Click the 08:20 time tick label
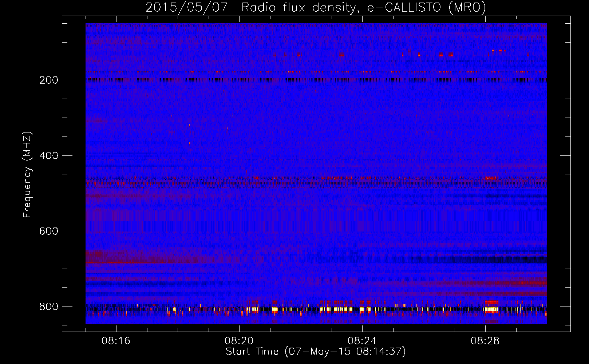Screen dimensions: 589x364 [239, 341]
